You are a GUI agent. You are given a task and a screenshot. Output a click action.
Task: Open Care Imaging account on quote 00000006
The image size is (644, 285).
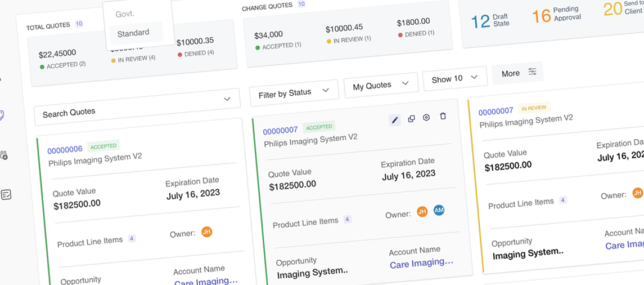(206, 282)
